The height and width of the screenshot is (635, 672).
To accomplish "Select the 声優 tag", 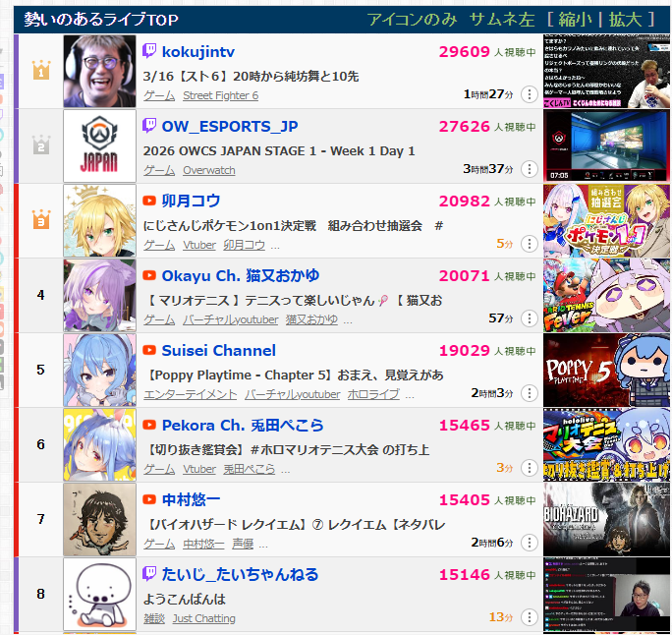I will (243, 544).
